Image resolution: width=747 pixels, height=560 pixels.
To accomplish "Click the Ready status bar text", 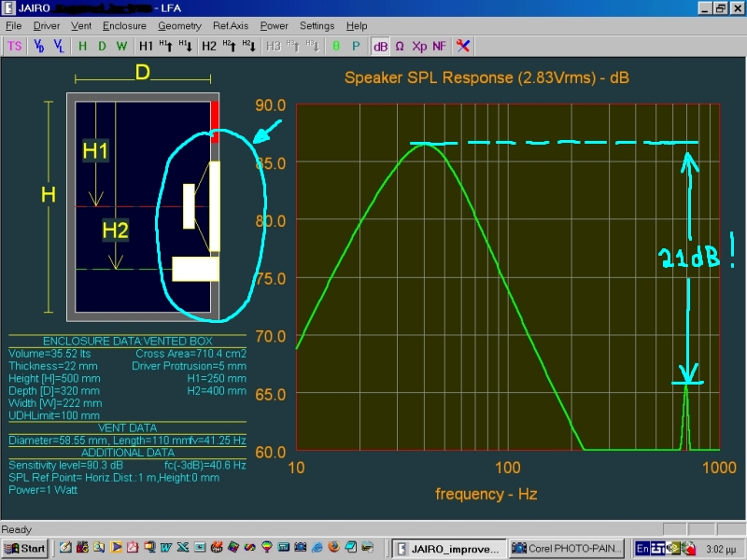I will coord(16,529).
